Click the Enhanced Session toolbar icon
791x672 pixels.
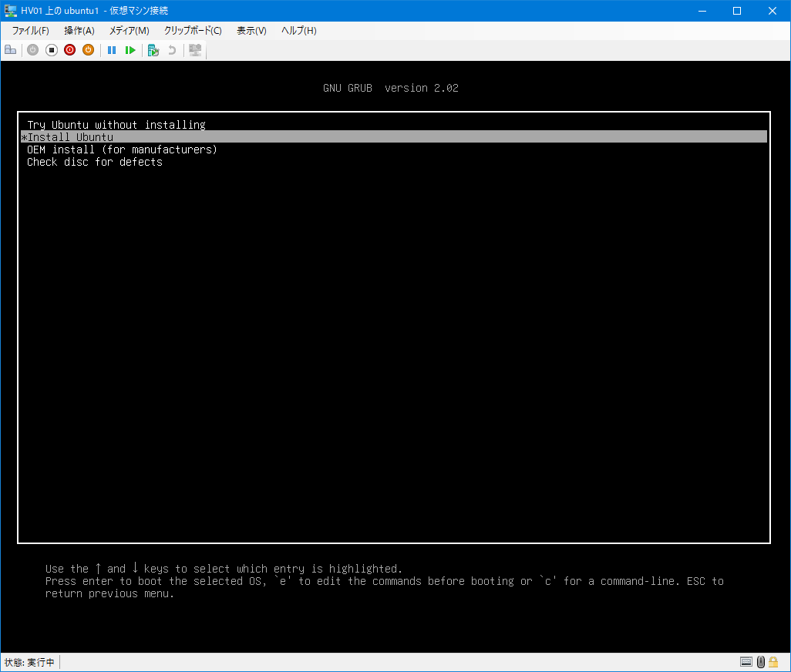pyautogui.click(x=195, y=50)
